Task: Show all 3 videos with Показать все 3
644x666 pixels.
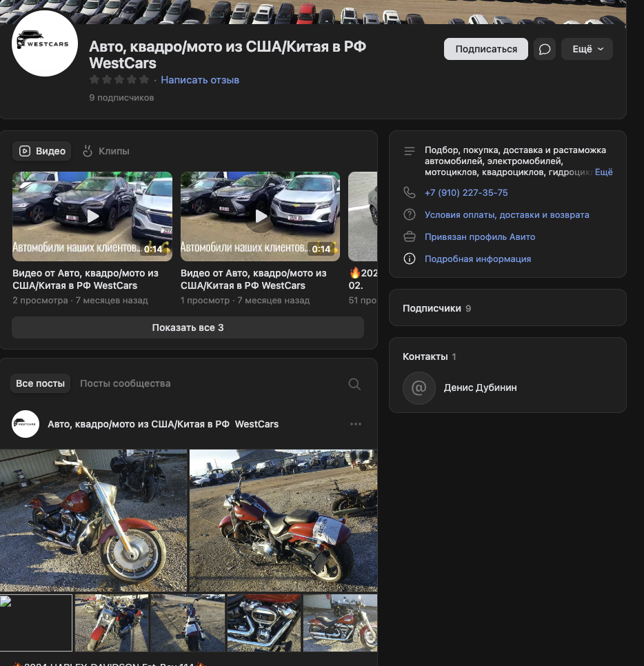Action: (x=188, y=328)
